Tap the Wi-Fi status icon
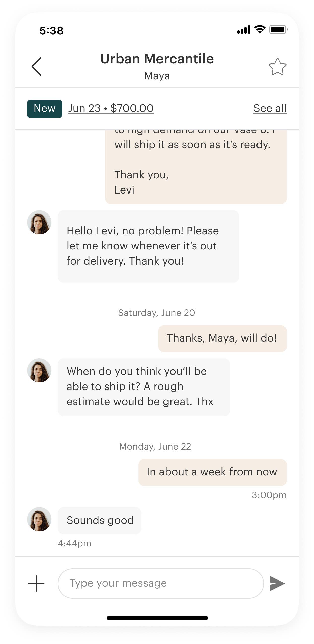This screenshot has width=314, height=644. (260, 29)
